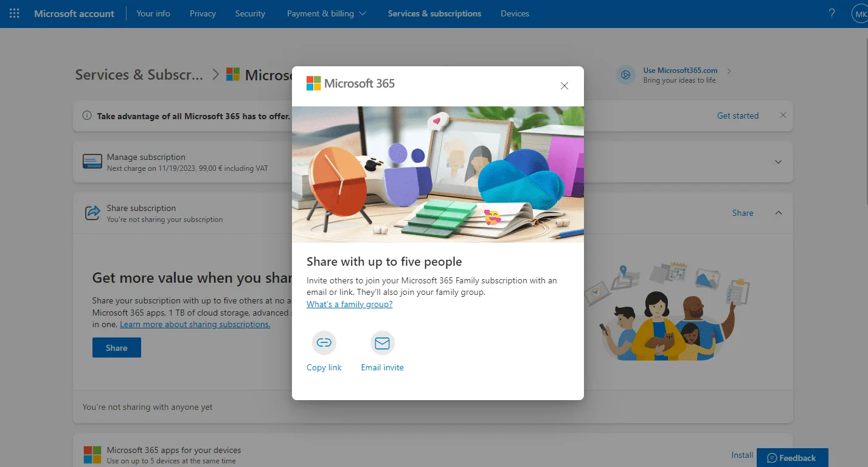Select the Services & subscriptions tab
Viewport: 868px width, 467px height.
[x=434, y=13]
